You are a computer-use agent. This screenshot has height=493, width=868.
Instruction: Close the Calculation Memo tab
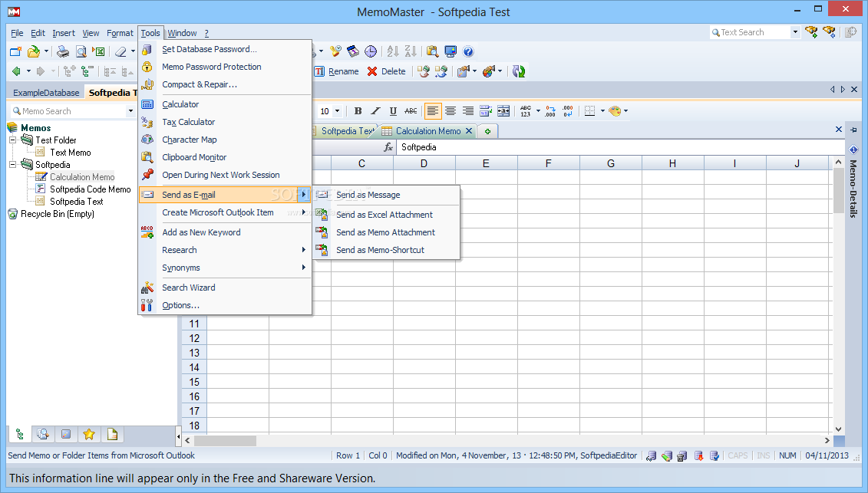469,131
